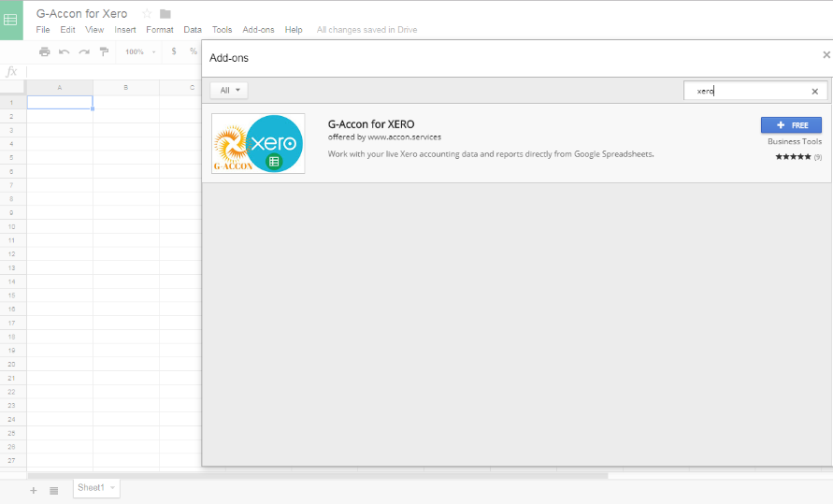Click the document title G-Accon for Xero
The width and height of the screenshot is (833, 504).
coord(82,14)
